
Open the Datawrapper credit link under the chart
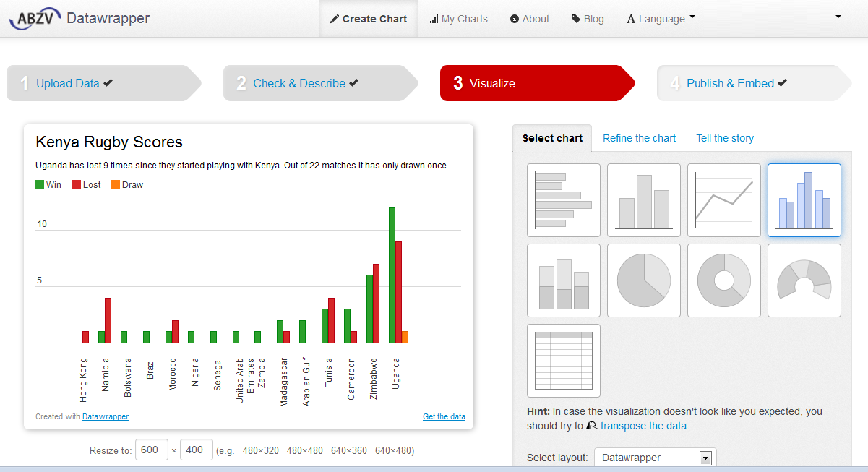[106, 416]
